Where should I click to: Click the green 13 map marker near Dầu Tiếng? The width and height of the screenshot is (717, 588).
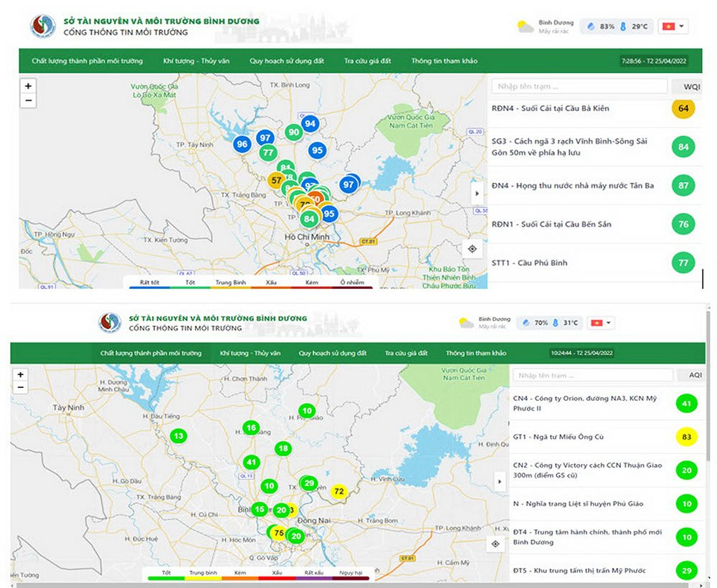click(179, 435)
